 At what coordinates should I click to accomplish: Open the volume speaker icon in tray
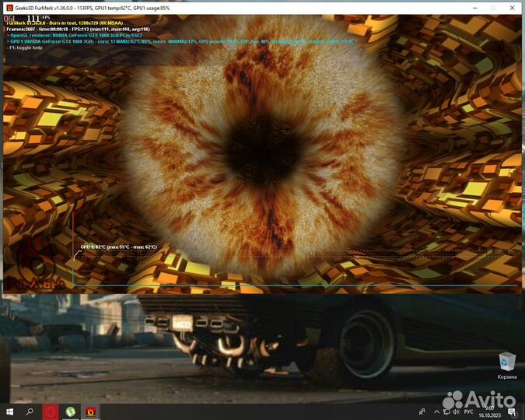(x=457, y=411)
